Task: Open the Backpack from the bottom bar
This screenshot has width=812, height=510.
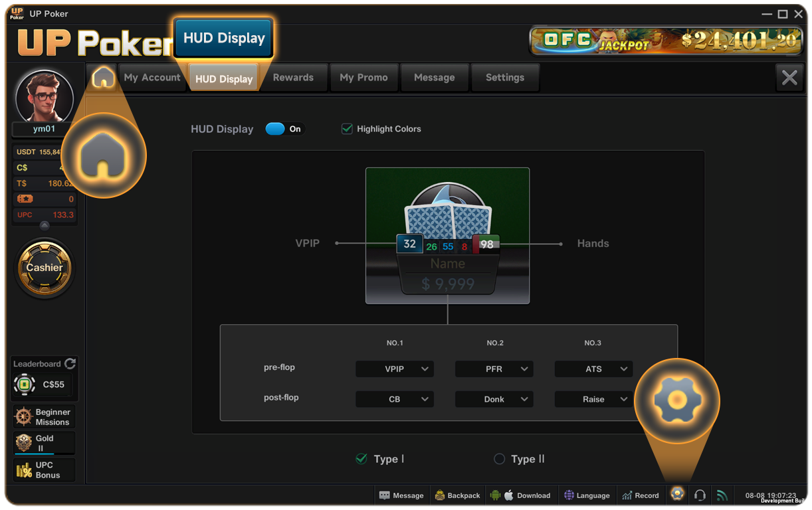Action: (x=457, y=495)
